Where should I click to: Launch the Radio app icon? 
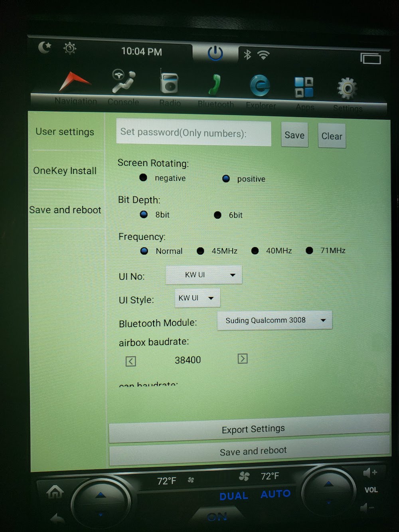169,83
